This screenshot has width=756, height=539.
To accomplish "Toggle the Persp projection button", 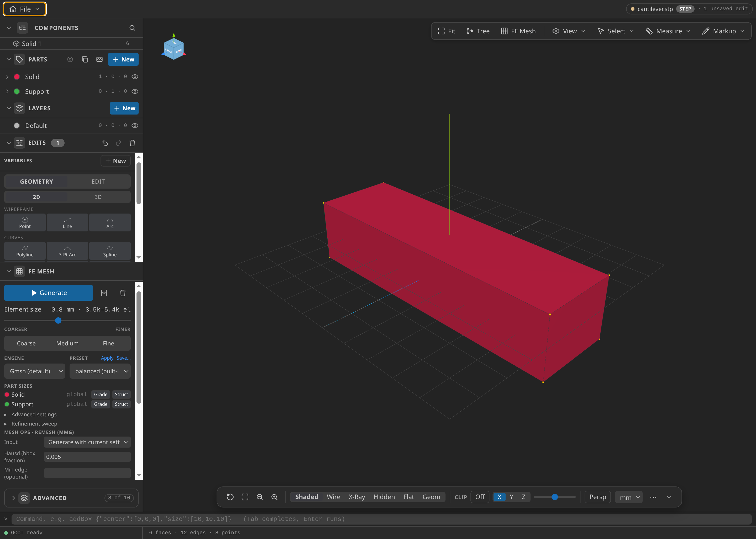I will pos(597,497).
